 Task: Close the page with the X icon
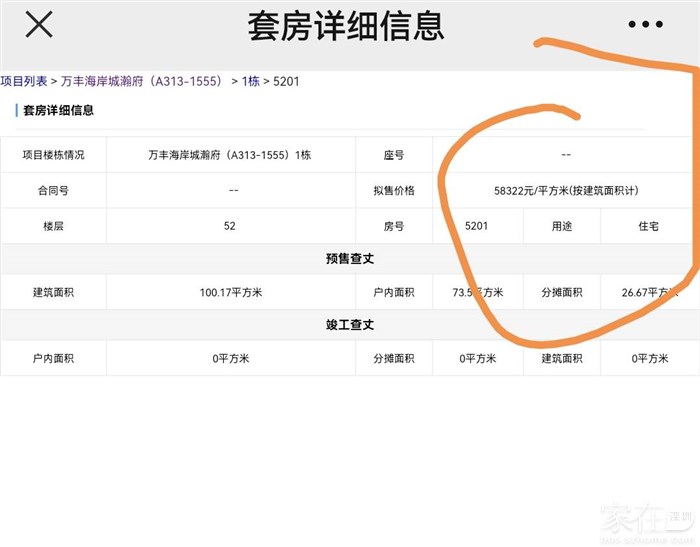tap(38, 25)
